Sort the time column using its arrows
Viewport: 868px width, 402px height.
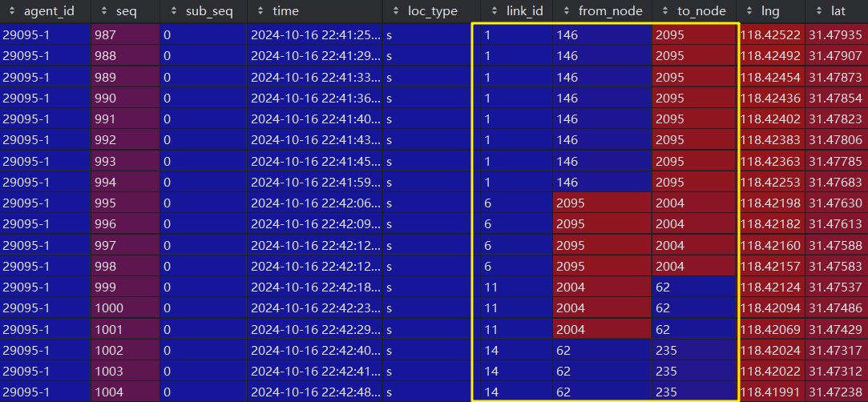click(x=260, y=11)
